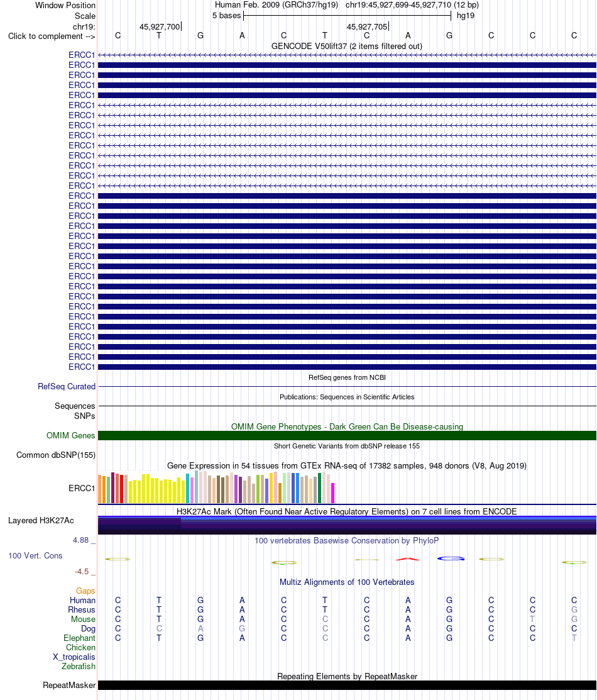Click the "Zebrafish" species label
597x700 pixels.
coord(79,666)
